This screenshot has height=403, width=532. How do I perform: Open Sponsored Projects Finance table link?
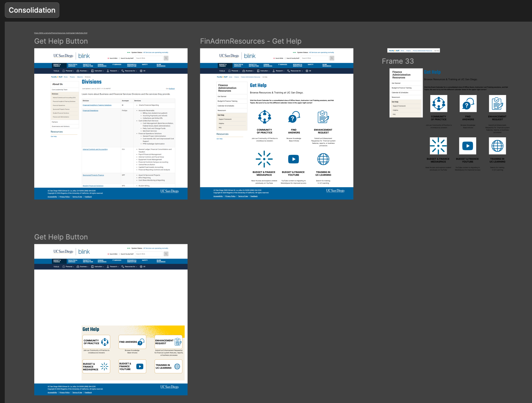point(93,175)
